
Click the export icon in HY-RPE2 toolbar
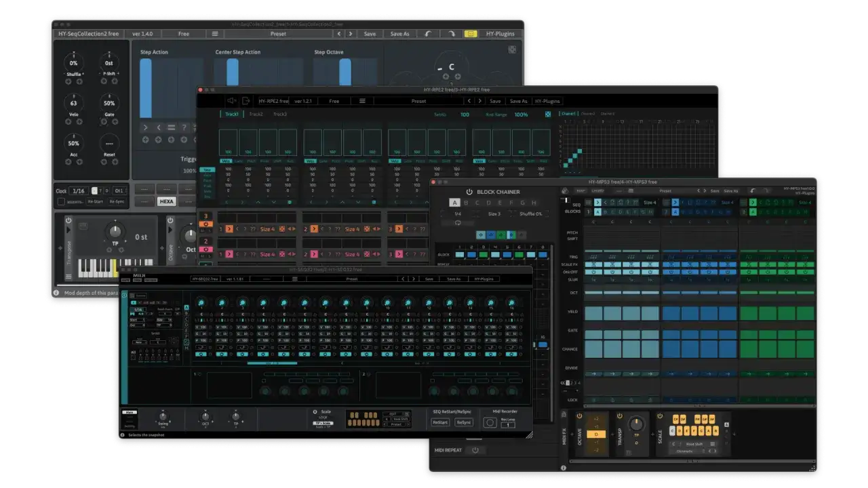[x=245, y=101]
